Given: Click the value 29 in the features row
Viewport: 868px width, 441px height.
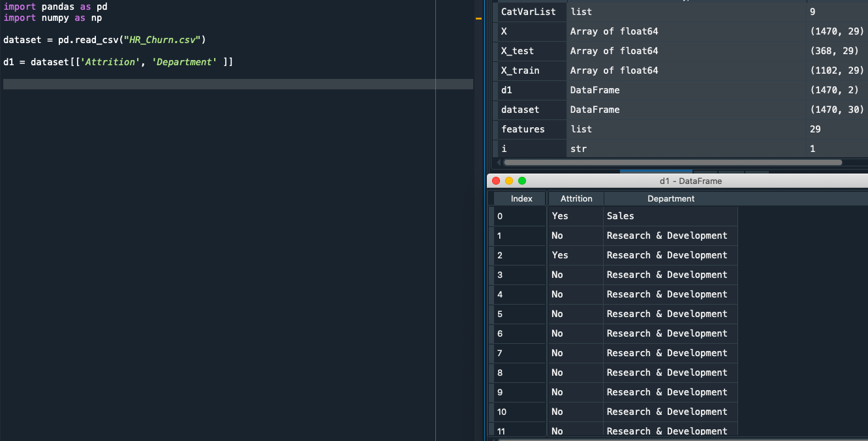Looking at the screenshot, I should tap(815, 129).
